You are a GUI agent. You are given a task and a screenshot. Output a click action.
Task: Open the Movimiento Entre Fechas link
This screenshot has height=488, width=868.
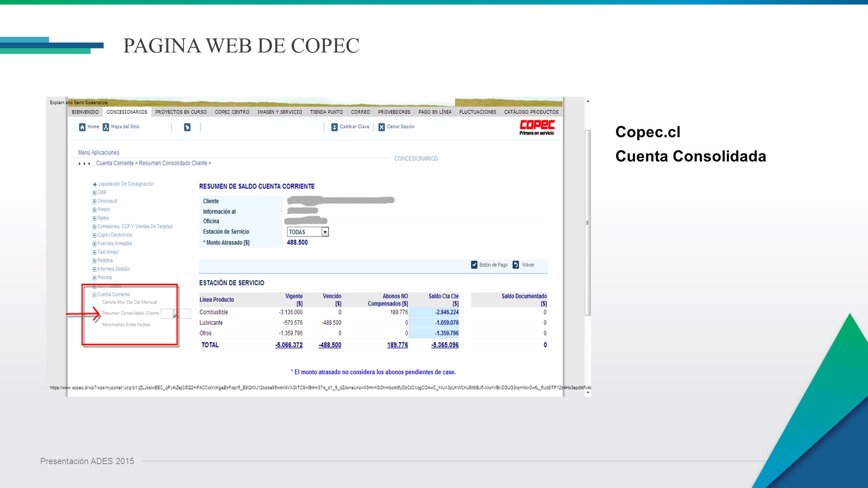point(126,325)
